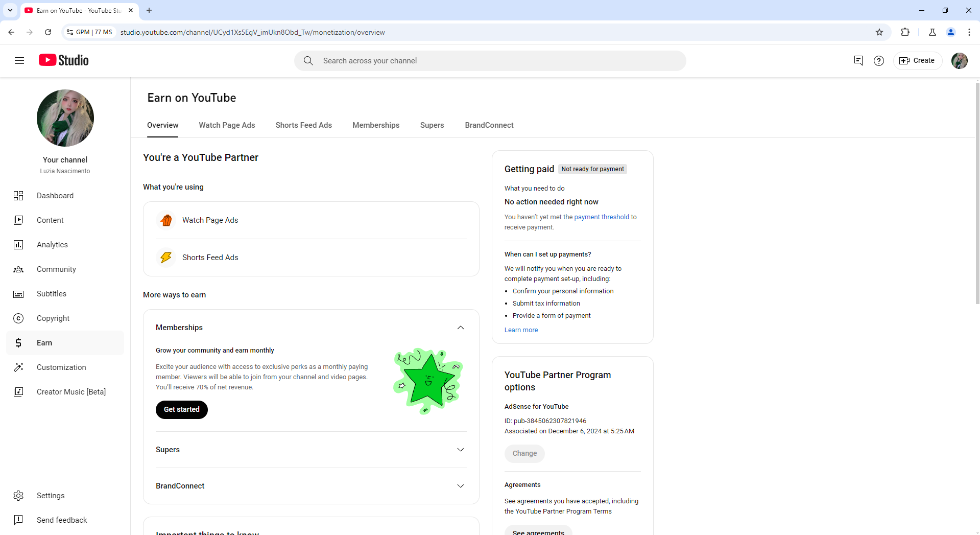Open the Chrome profile icon
The width and height of the screenshot is (980, 535).
point(951,32)
